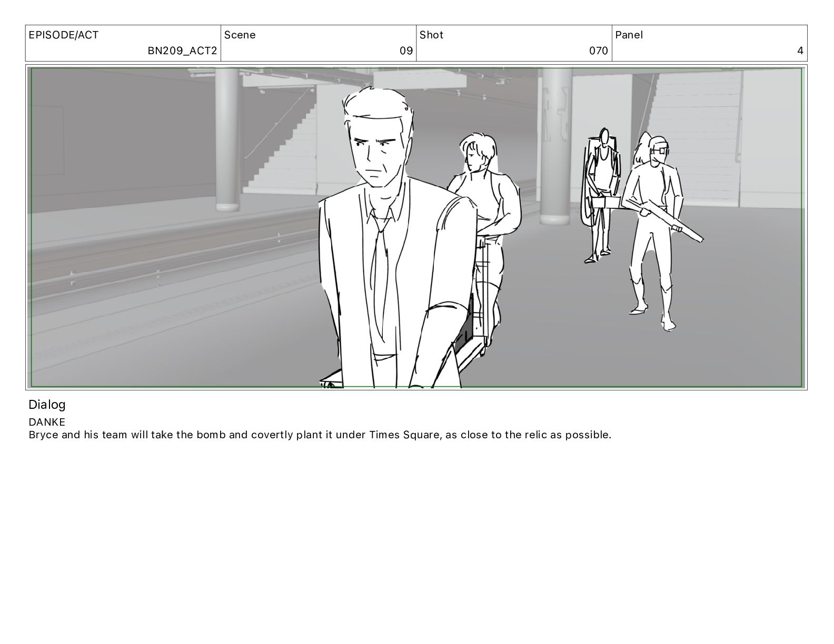Select the scene number 09

[x=406, y=51]
